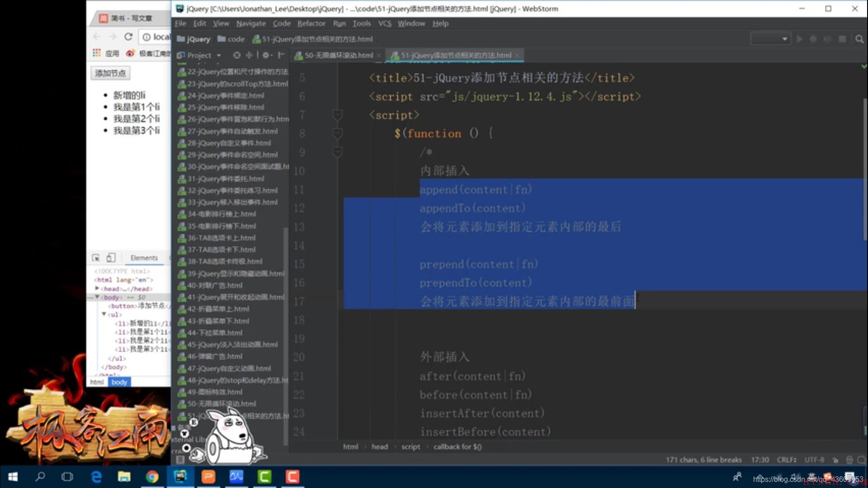Select 49-图标特效.html in project tree
The height and width of the screenshot is (488, 868).
[x=210, y=392]
